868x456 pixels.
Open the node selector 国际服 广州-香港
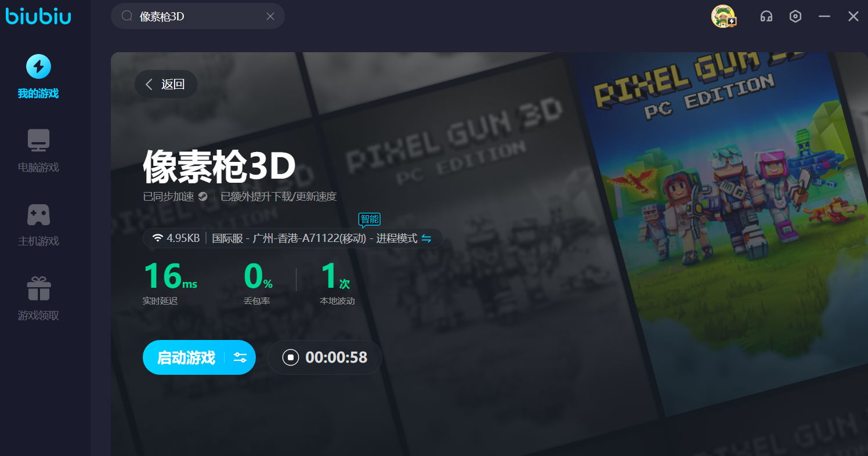tap(314, 238)
